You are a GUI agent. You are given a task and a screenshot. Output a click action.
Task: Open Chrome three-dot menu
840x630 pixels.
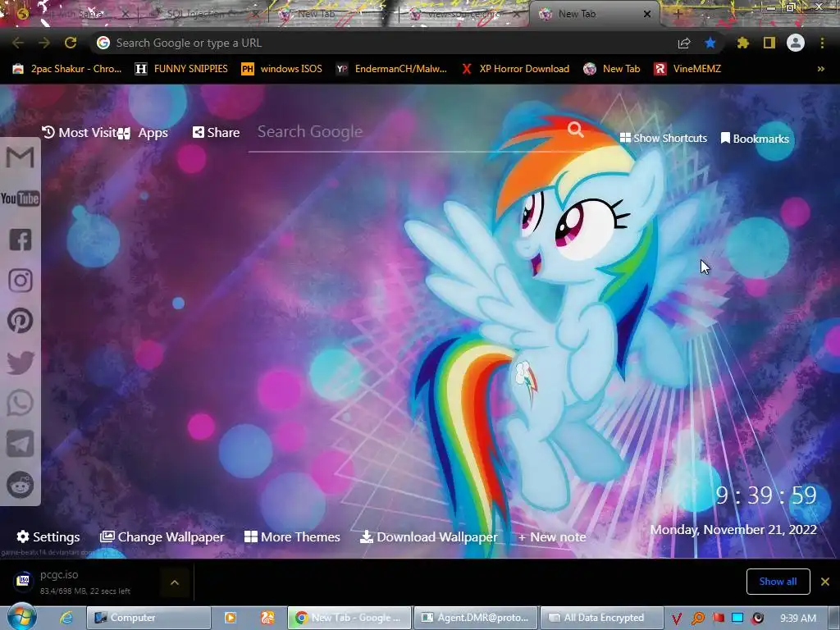click(x=822, y=43)
